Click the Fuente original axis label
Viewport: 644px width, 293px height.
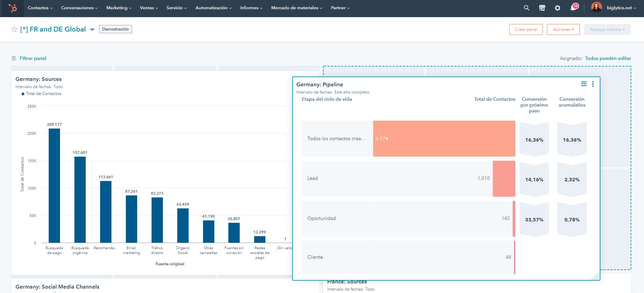coord(170,264)
